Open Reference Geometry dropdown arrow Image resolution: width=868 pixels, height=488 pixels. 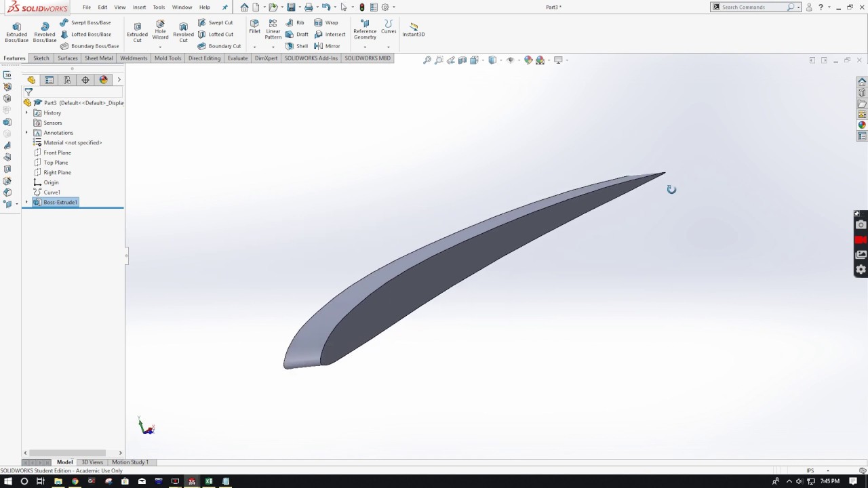(365, 47)
